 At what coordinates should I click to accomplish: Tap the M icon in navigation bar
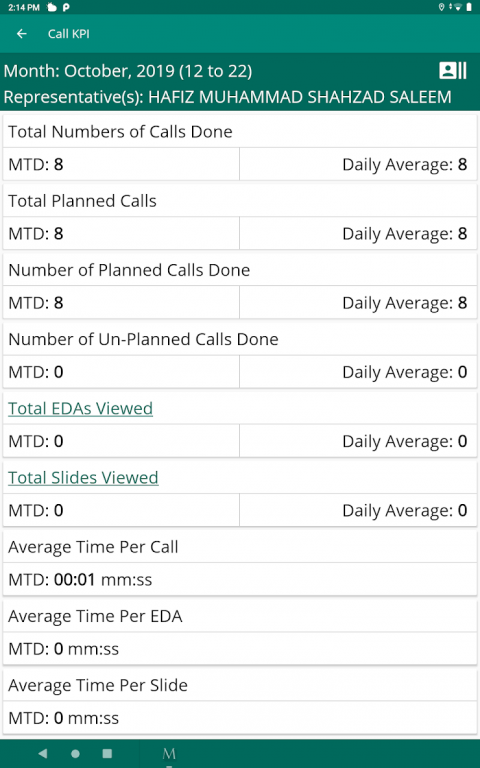click(x=169, y=754)
